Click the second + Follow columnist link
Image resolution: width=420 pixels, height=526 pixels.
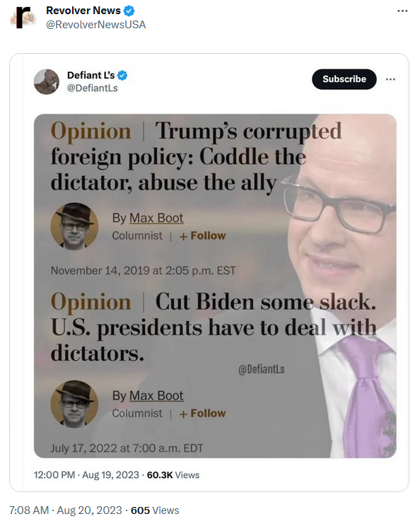coord(203,414)
